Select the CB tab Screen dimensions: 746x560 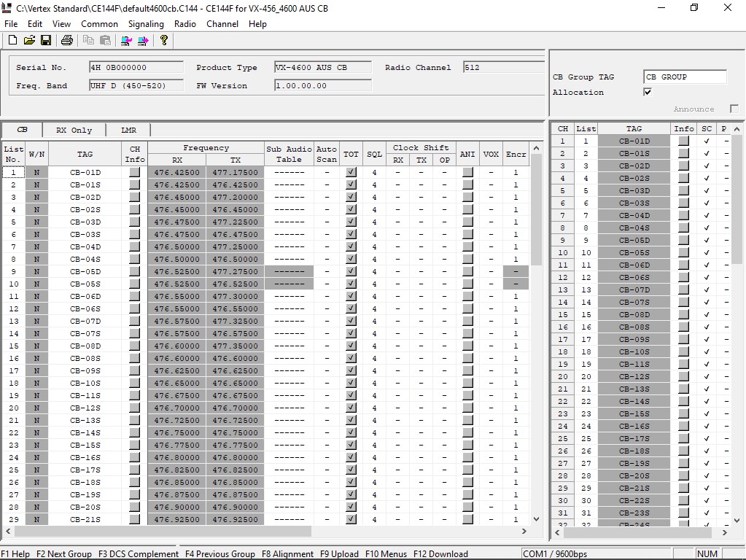(22, 129)
